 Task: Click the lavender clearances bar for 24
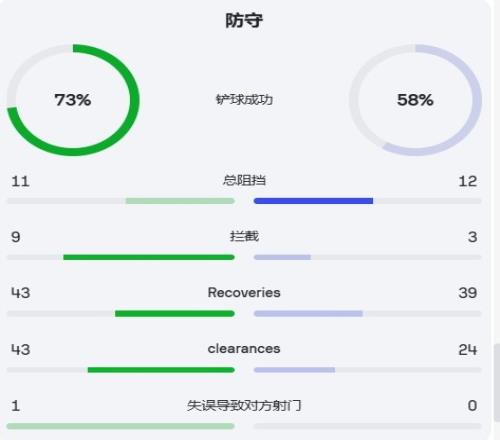tap(294, 370)
